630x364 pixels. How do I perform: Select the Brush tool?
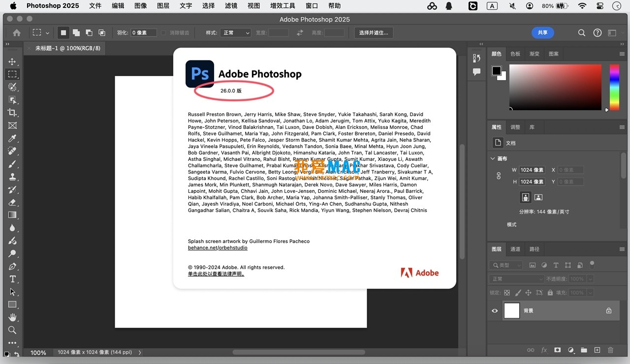click(x=13, y=163)
